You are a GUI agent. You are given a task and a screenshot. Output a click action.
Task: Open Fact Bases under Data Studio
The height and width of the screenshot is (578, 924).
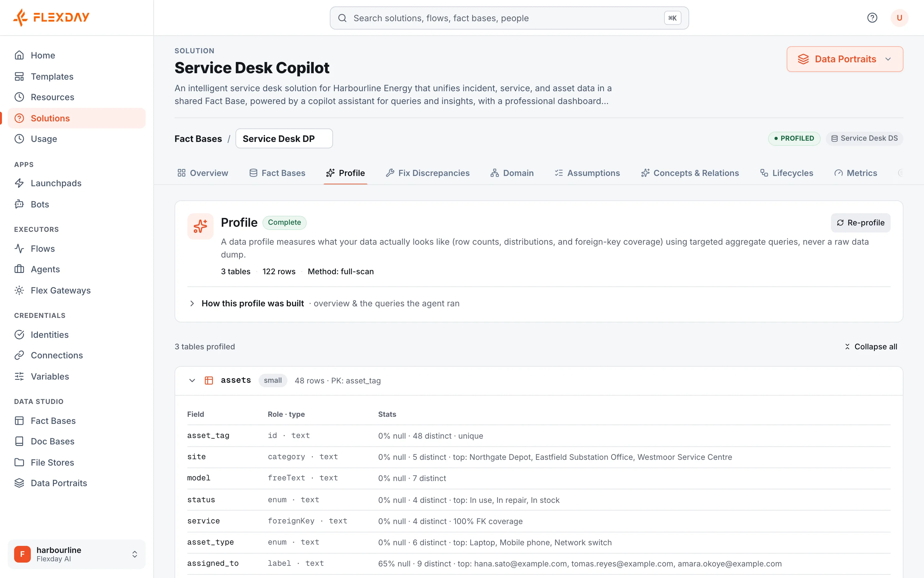(x=76, y=421)
